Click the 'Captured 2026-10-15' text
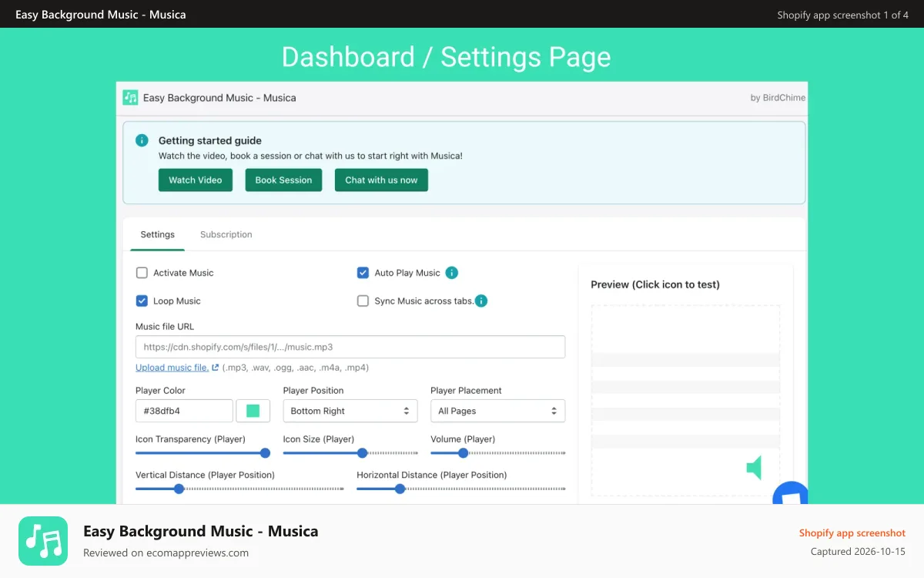Screen dimensions: 924x578 pos(858,552)
